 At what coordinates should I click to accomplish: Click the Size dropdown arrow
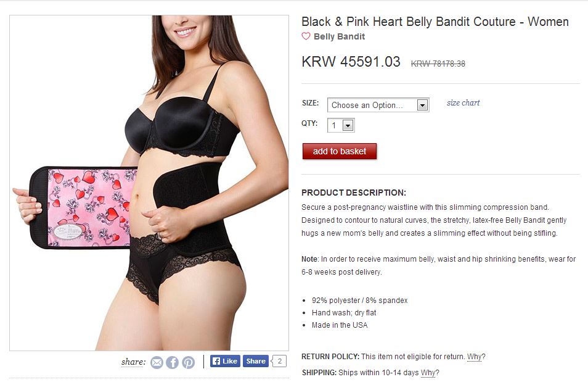click(x=422, y=105)
